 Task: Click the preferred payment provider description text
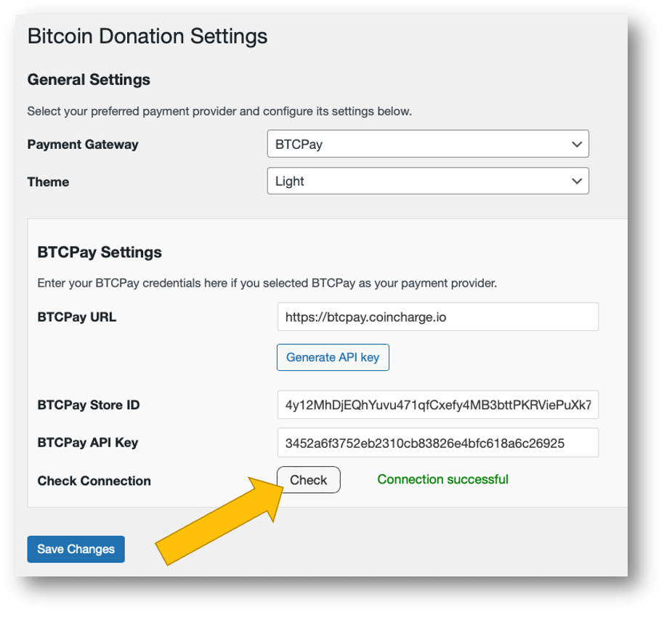(219, 112)
